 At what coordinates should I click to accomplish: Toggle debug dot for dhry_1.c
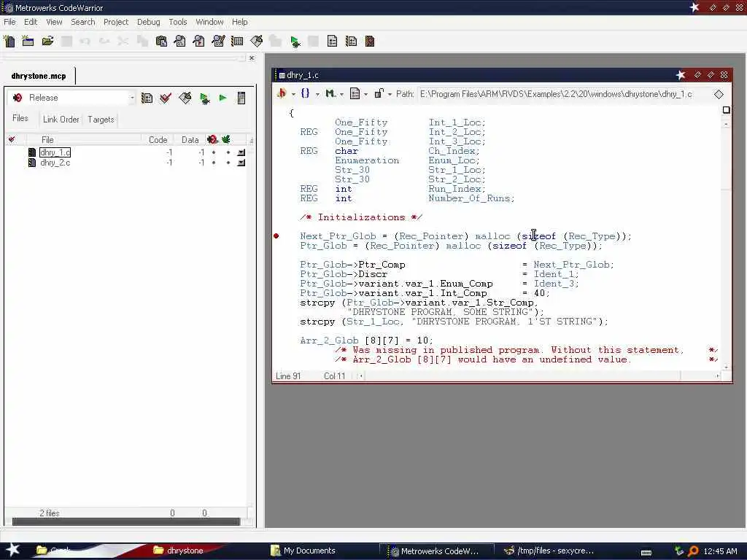coord(228,152)
